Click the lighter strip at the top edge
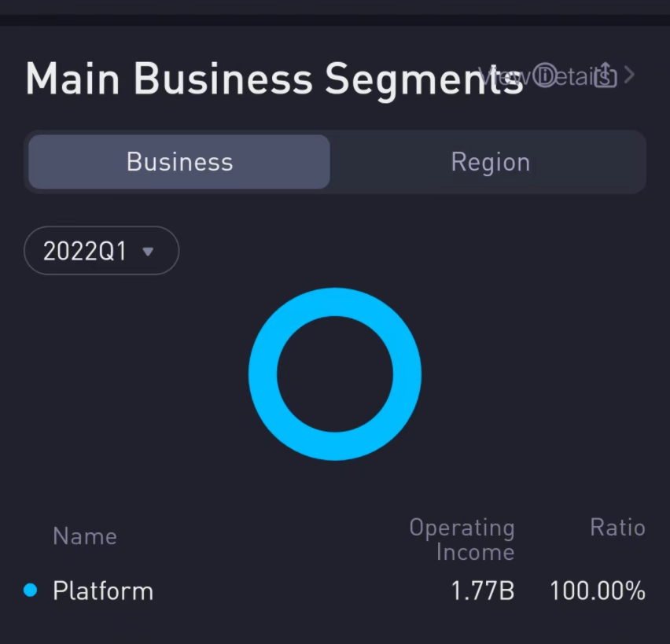The width and height of the screenshot is (670, 644). [x=335, y=6]
